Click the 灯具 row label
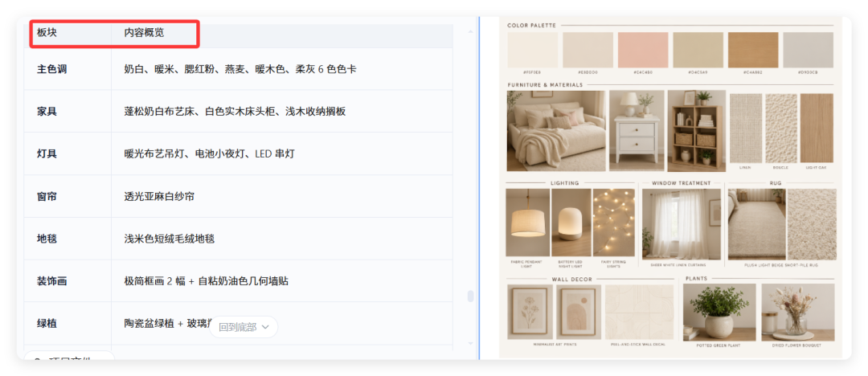The height and width of the screenshot is (376, 868). pos(47,153)
